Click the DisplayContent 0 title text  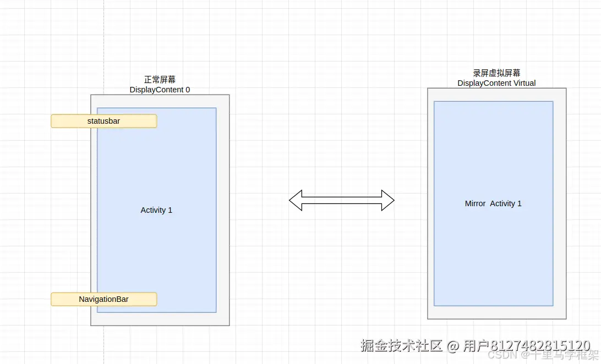click(x=160, y=90)
